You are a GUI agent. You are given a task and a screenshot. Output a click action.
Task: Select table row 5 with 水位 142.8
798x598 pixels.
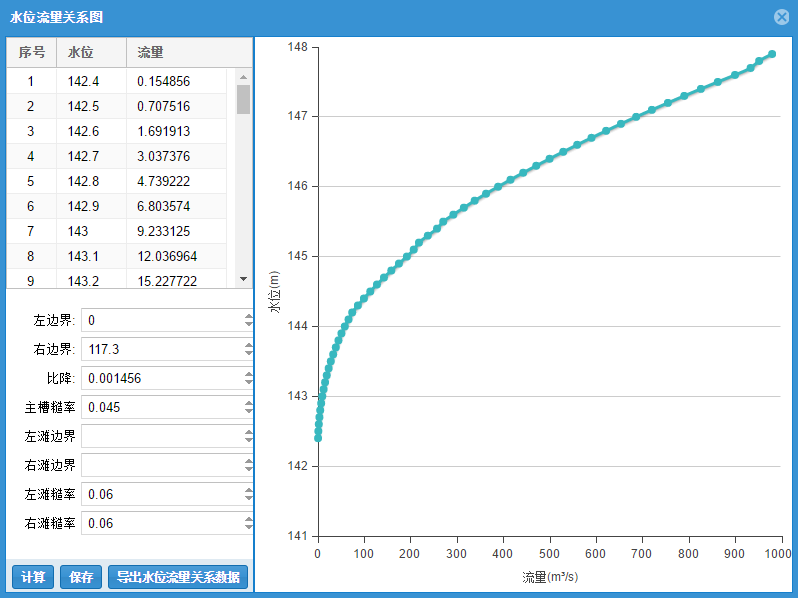pos(90,181)
